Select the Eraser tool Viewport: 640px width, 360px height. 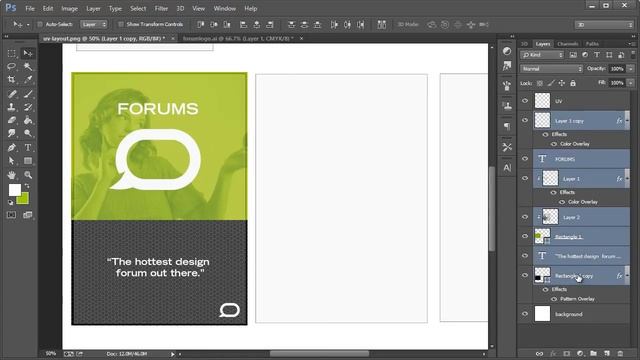pyautogui.click(x=11, y=120)
